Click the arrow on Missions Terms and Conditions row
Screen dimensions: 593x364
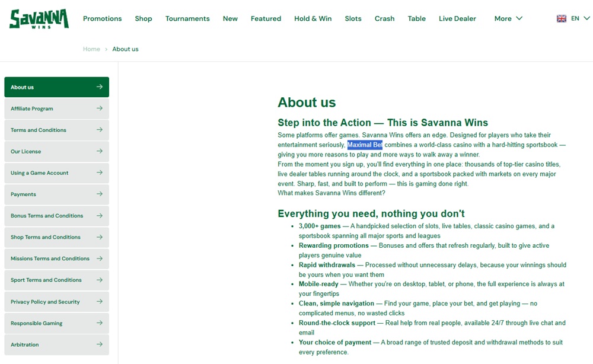pyautogui.click(x=100, y=258)
